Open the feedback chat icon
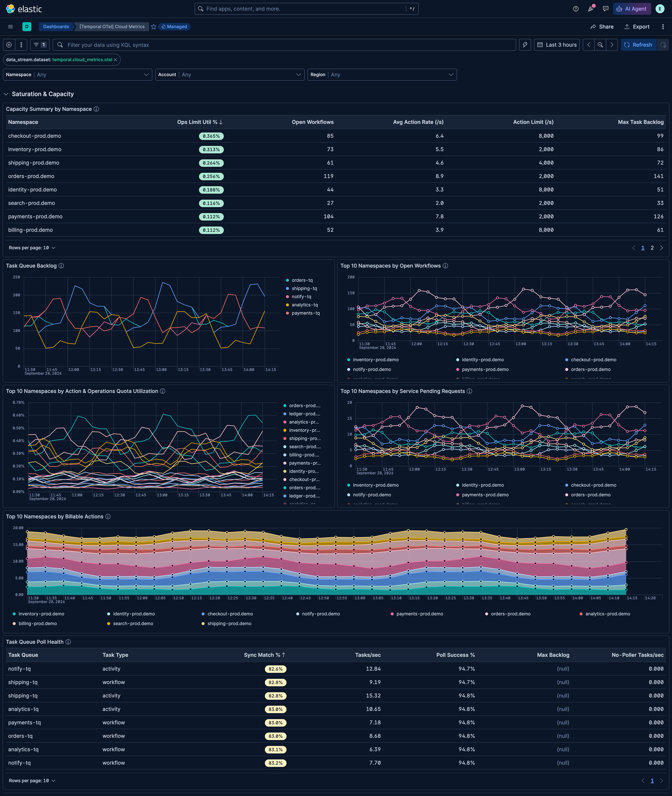 coord(605,9)
